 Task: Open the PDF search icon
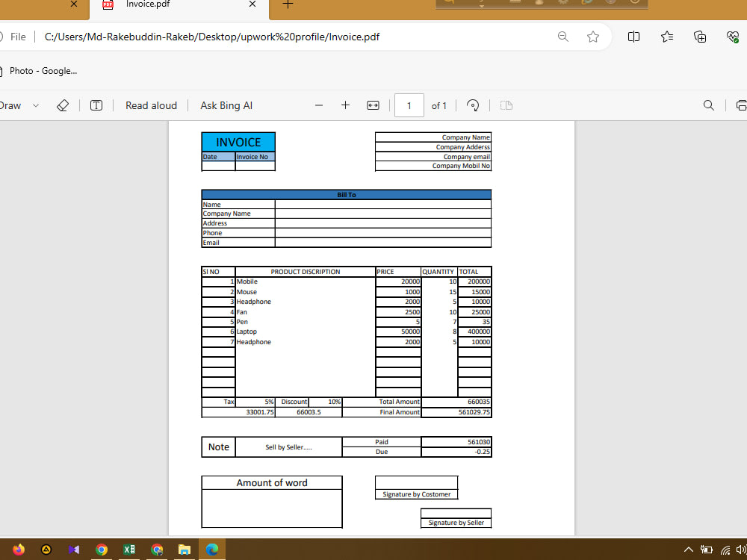[708, 105]
